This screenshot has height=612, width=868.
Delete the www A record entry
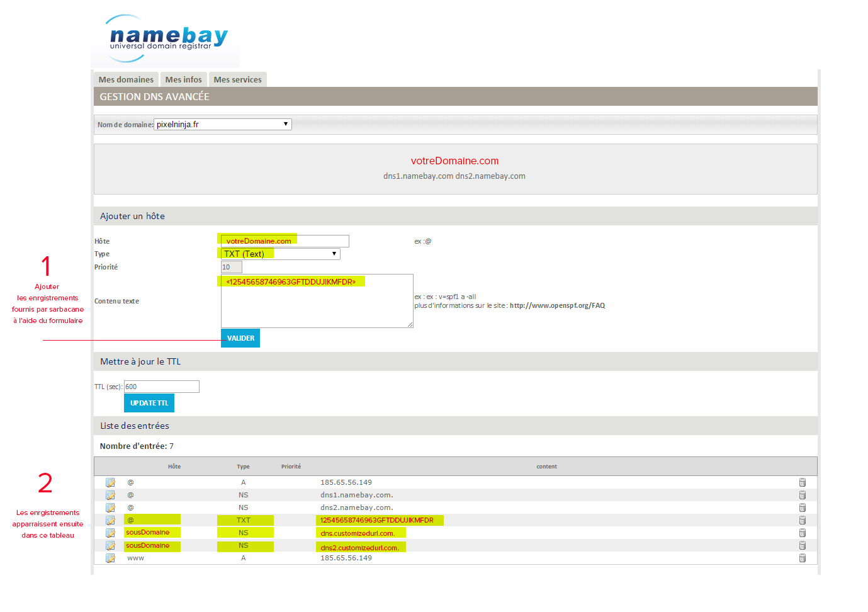coord(803,558)
